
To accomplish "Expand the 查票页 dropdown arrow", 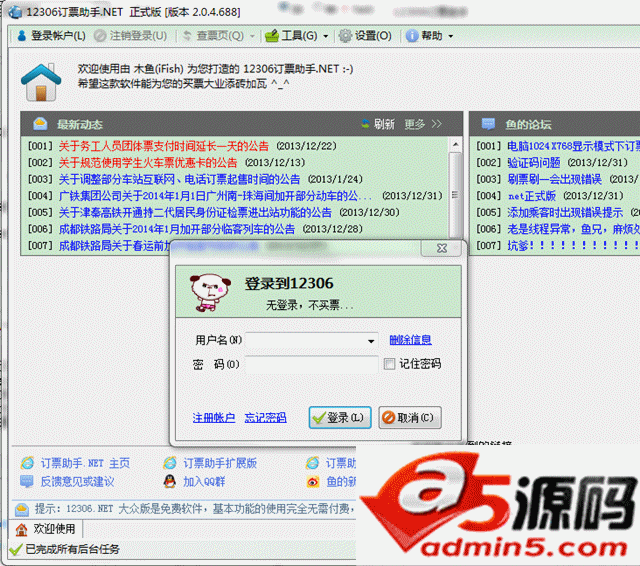I will point(252,36).
